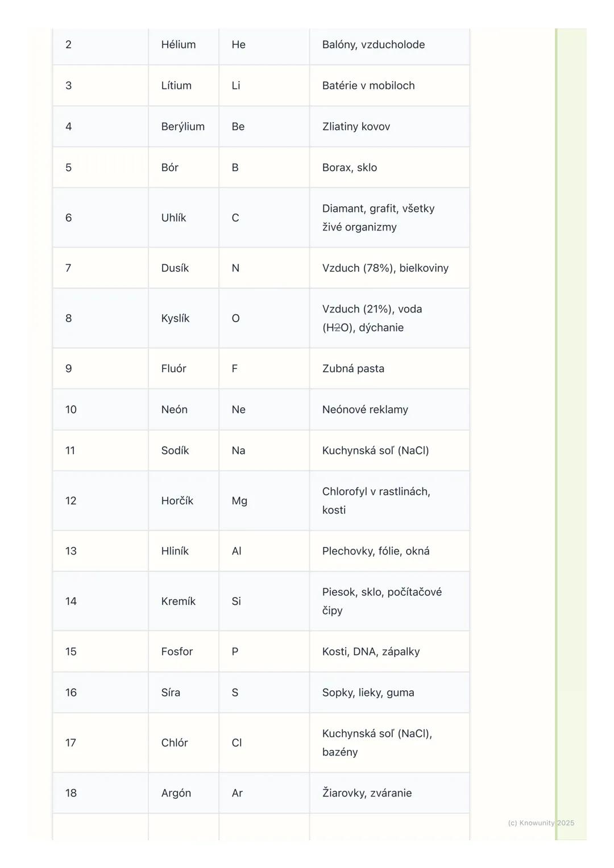Click 'Sopky, lieky, guma' cell
The width and height of the screenshot is (614, 868).
point(368,692)
